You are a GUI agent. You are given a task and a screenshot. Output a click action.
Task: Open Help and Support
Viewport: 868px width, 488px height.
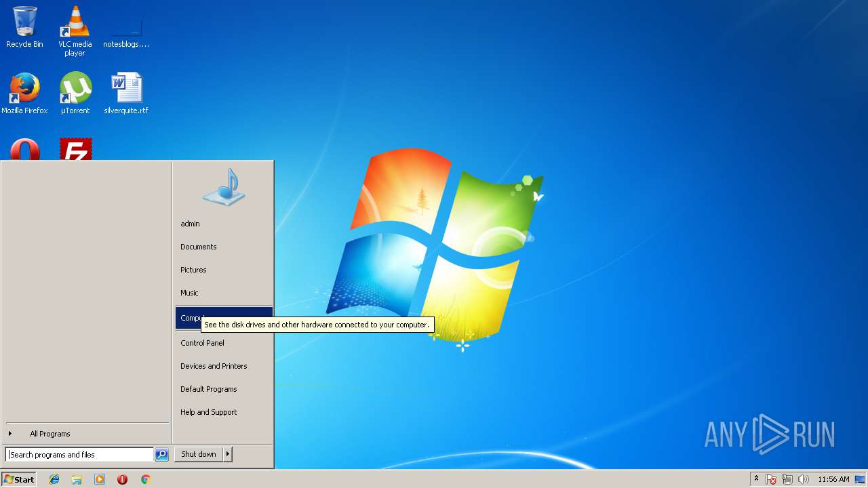coord(224,412)
